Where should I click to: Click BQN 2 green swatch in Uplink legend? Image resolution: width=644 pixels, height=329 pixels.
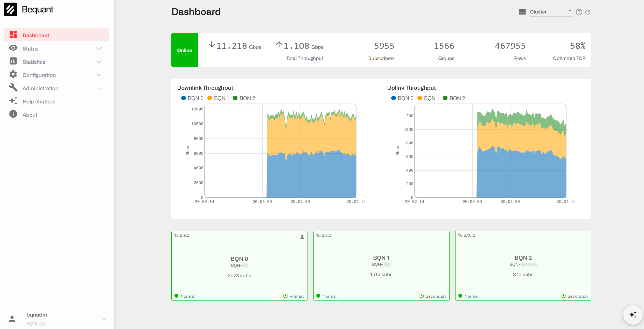tap(445, 98)
